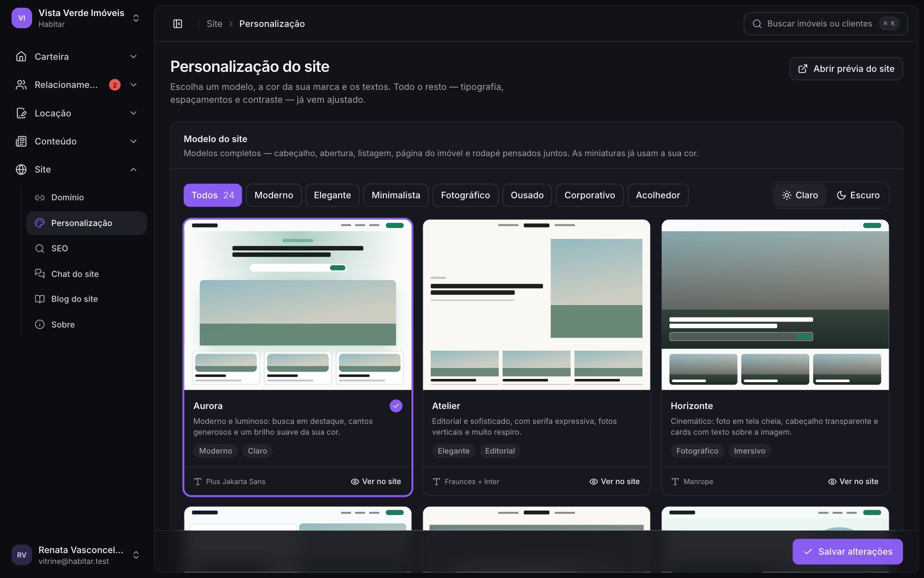Go to Site breadcrumb link
924x578 pixels.
click(x=214, y=24)
